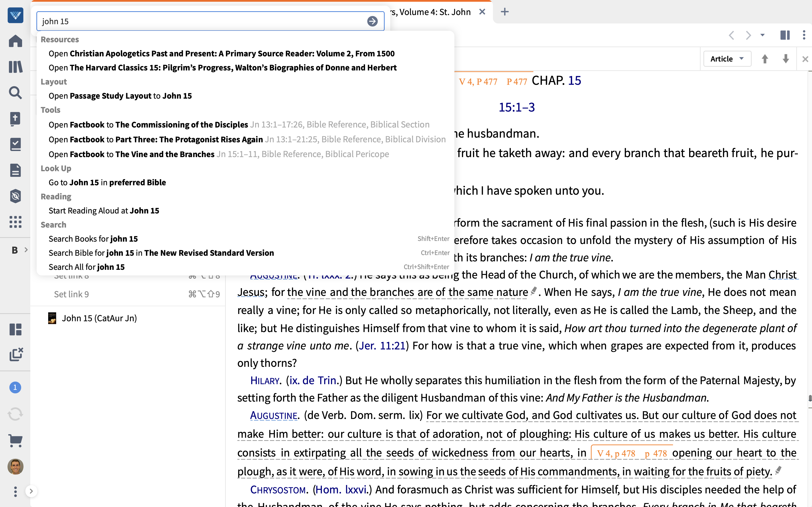This screenshot has width=812, height=507.
Task: Select Go to John 15 in preferred Bible
Action: click(107, 182)
